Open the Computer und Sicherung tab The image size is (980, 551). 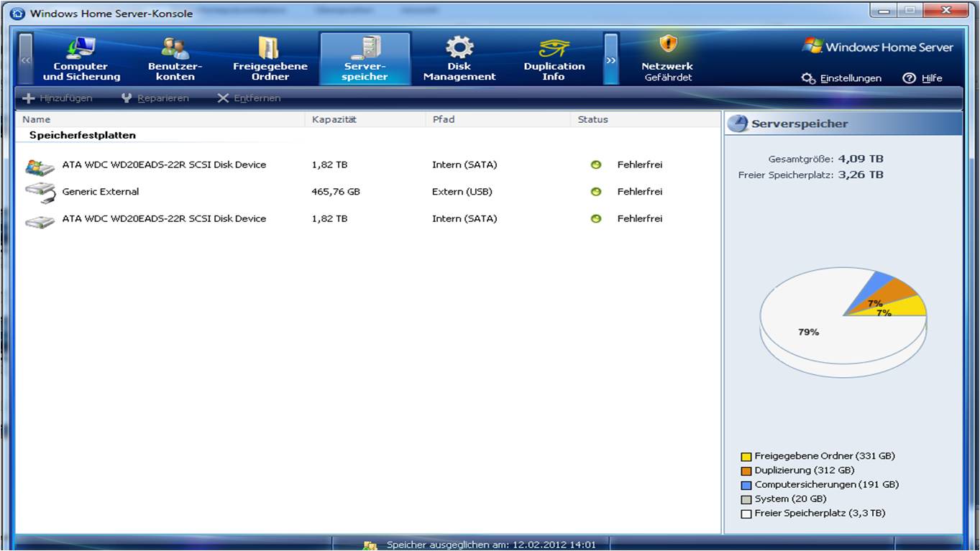[x=81, y=59]
